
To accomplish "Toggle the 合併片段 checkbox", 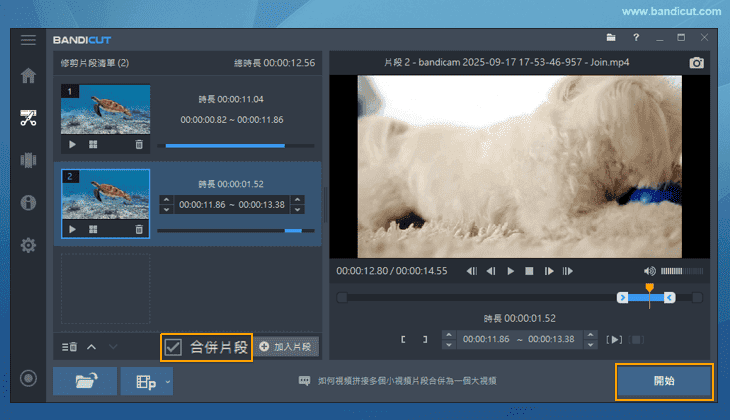I will tap(173, 347).
